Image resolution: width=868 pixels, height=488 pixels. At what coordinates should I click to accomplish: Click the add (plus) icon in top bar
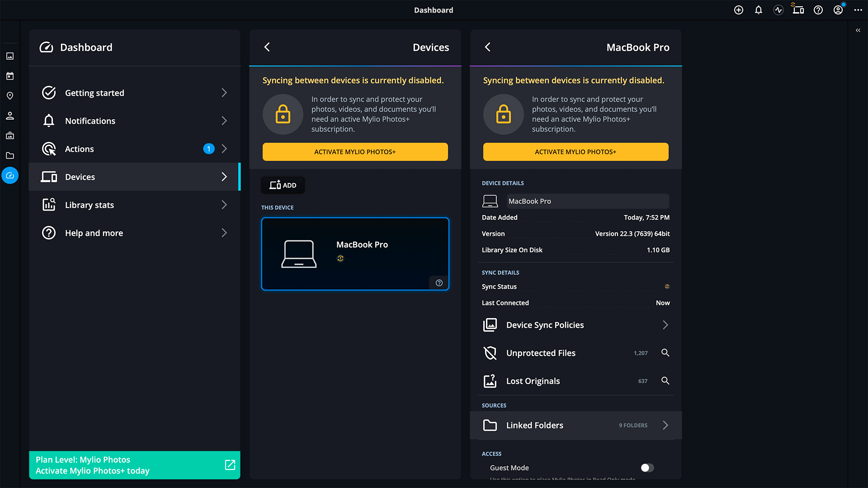coord(739,10)
